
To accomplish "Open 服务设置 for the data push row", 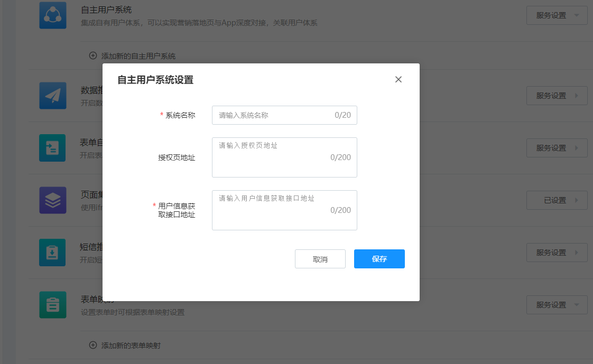I will (557, 96).
